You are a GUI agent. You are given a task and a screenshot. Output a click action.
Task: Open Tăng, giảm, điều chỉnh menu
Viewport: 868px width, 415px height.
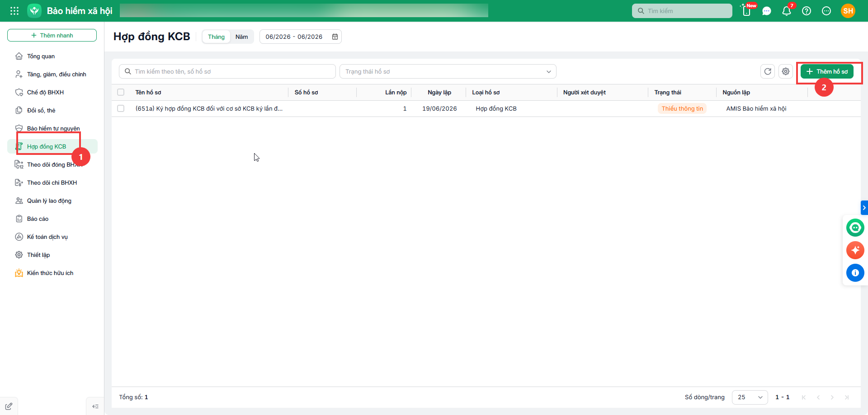(x=52, y=74)
